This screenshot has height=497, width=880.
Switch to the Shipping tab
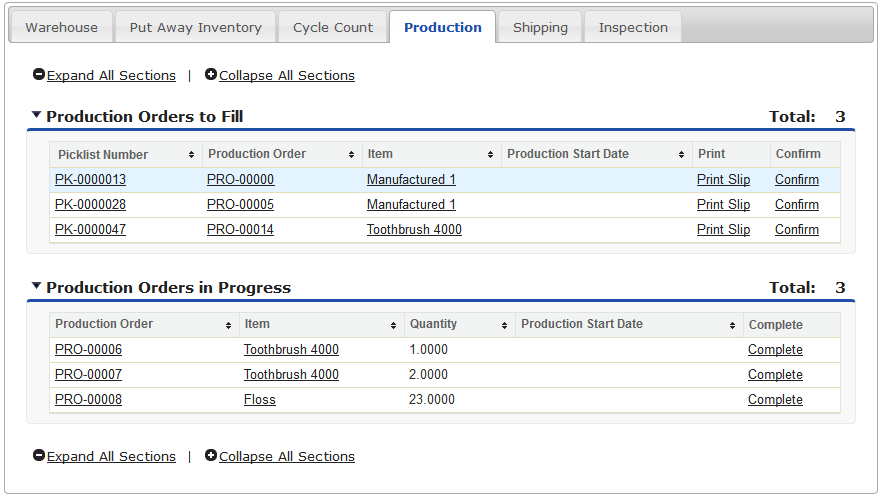[x=540, y=27]
